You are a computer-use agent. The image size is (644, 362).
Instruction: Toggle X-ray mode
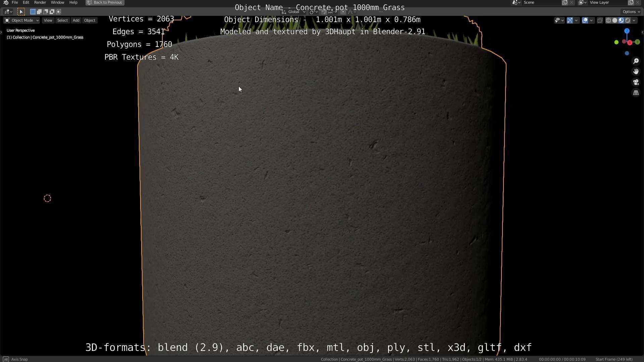point(600,20)
